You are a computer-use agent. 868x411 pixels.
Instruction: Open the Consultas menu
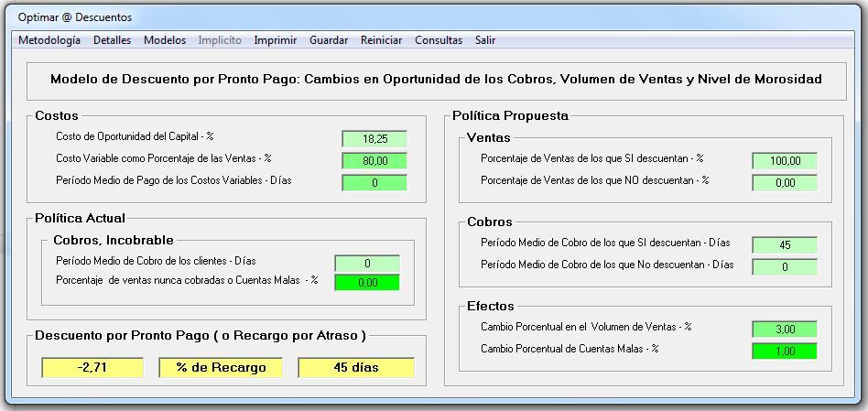(439, 40)
